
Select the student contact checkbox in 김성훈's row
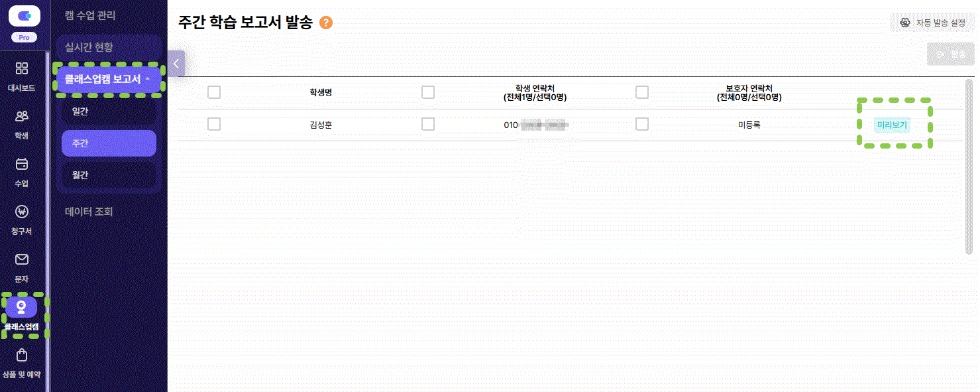click(x=428, y=124)
